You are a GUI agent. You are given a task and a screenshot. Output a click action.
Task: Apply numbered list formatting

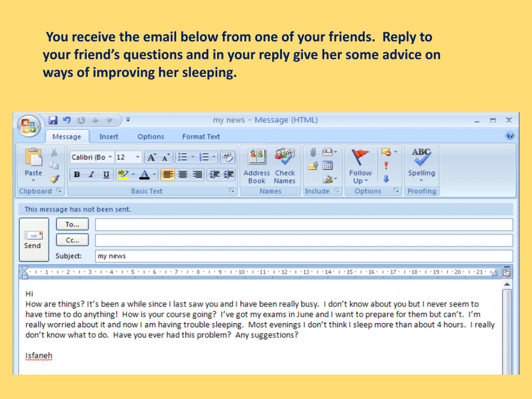204,157
